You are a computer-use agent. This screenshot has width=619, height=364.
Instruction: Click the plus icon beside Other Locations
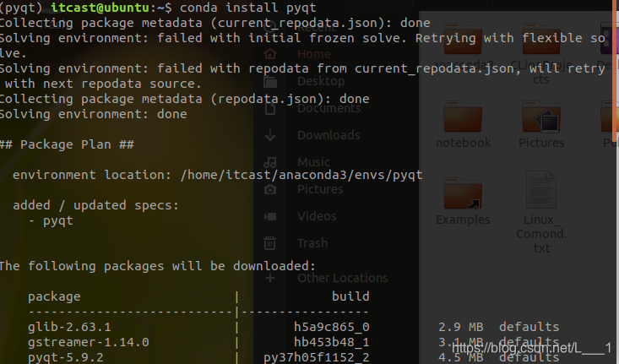pos(270,278)
